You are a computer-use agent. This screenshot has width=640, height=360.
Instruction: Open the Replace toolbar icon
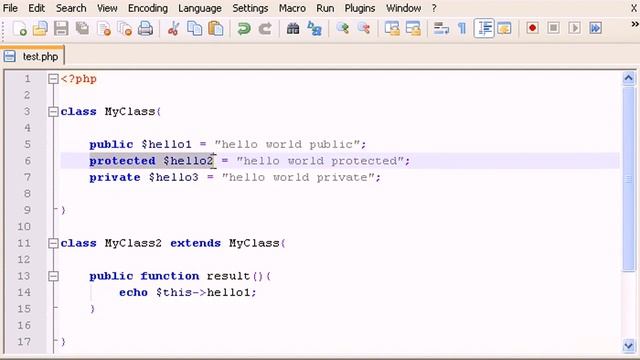click(x=314, y=29)
